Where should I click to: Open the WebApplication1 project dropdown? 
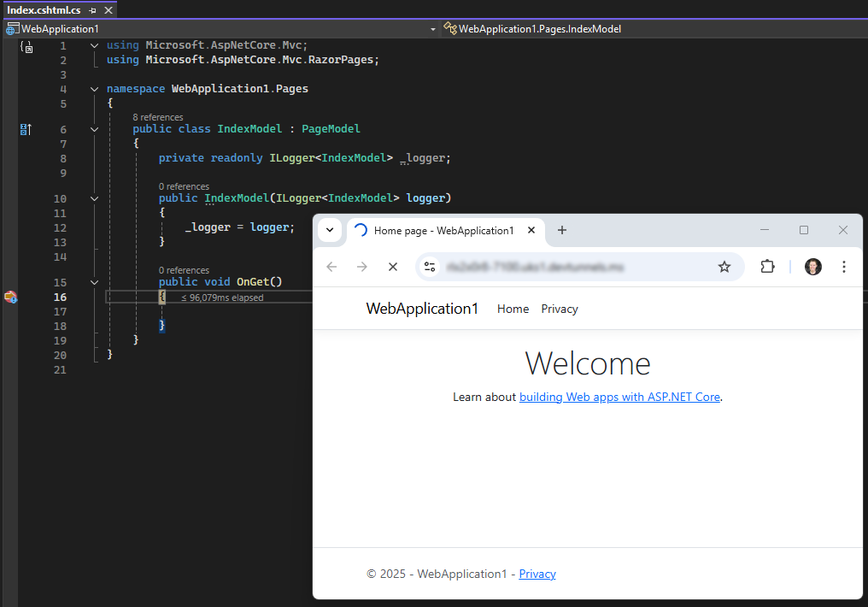pos(432,29)
